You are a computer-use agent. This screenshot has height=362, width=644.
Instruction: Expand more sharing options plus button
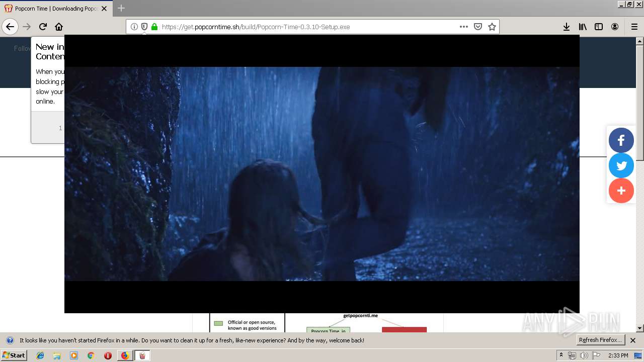click(x=621, y=191)
